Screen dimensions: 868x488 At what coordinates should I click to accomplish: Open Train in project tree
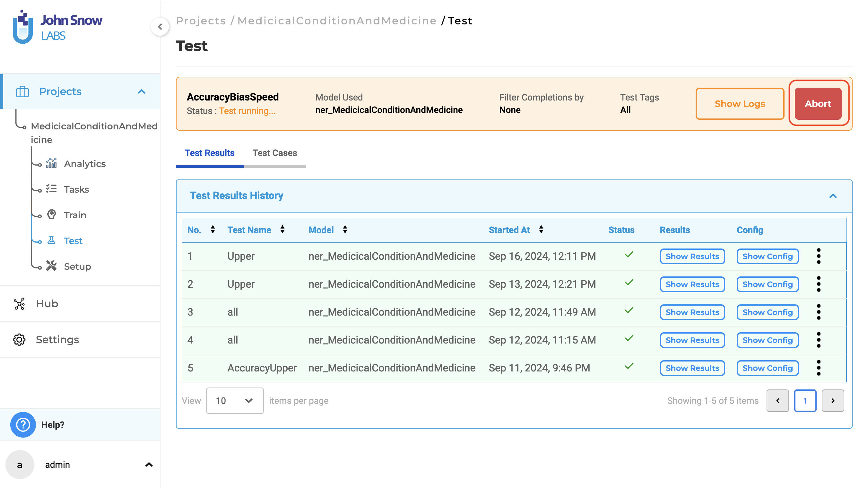coord(75,215)
